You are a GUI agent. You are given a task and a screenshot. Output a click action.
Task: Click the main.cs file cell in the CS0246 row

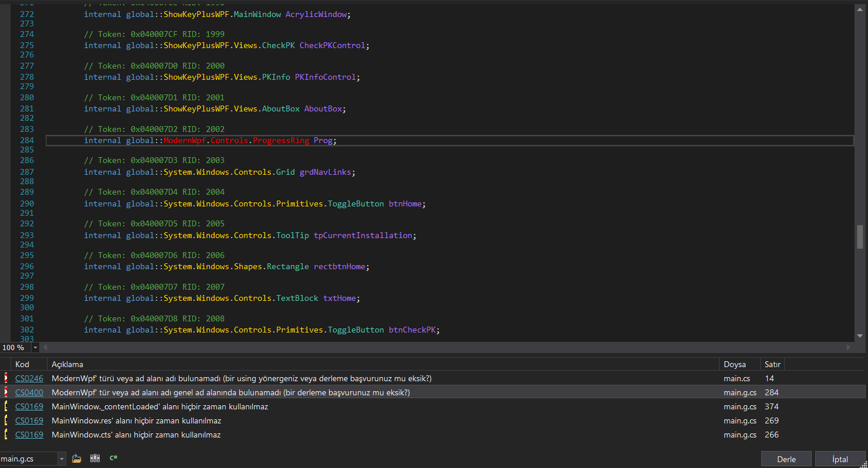737,378
